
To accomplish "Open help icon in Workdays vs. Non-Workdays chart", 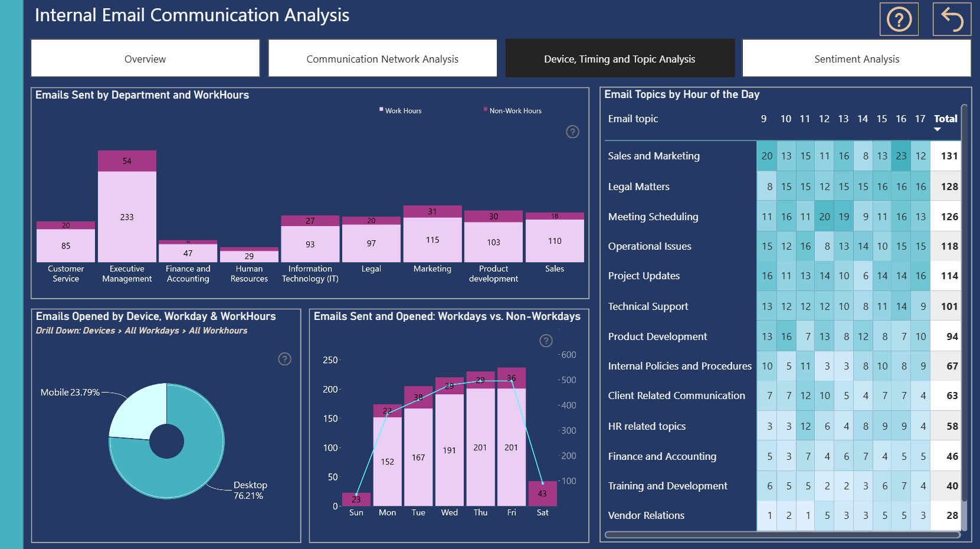I will pyautogui.click(x=546, y=341).
